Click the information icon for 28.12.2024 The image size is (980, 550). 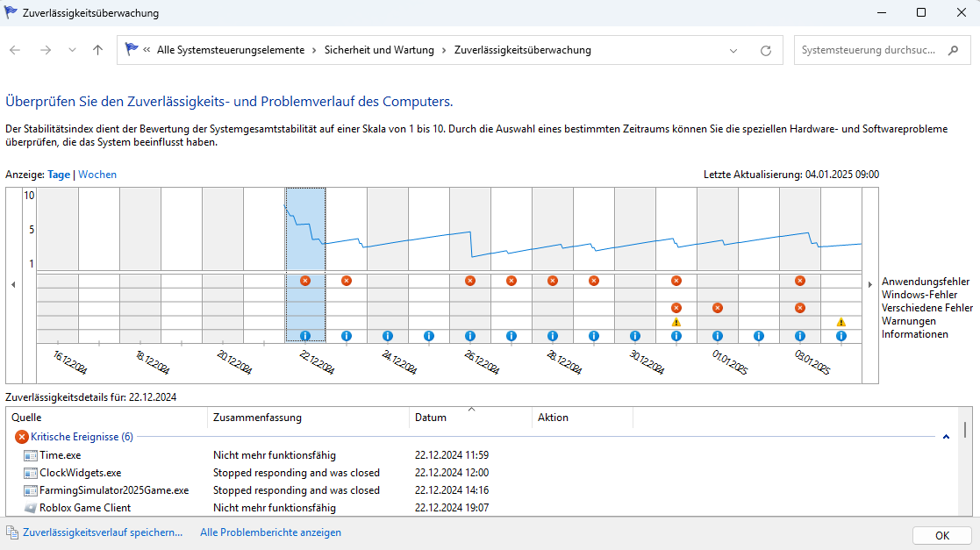pyautogui.click(x=553, y=336)
